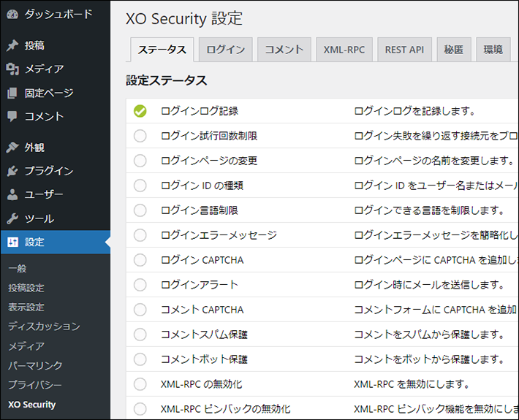The width and height of the screenshot is (519, 420).
Task: Switch to the コメント tab
Action: [x=284, y=50]
